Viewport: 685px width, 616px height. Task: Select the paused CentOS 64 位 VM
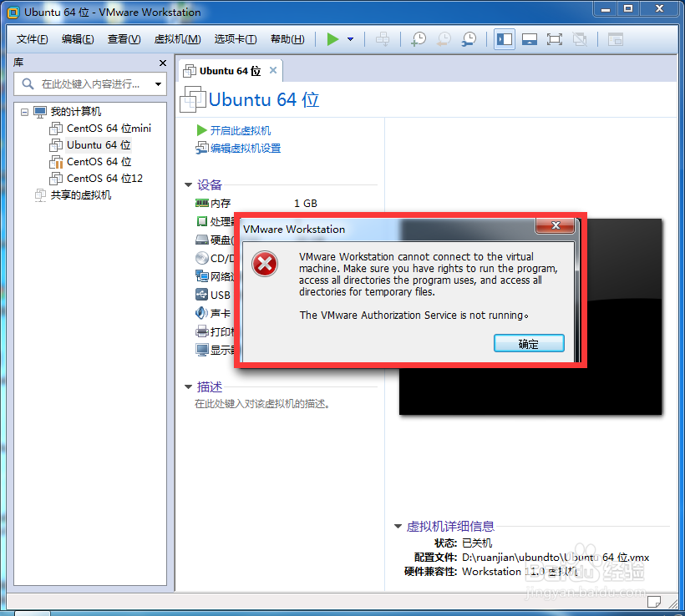(99, 162)
